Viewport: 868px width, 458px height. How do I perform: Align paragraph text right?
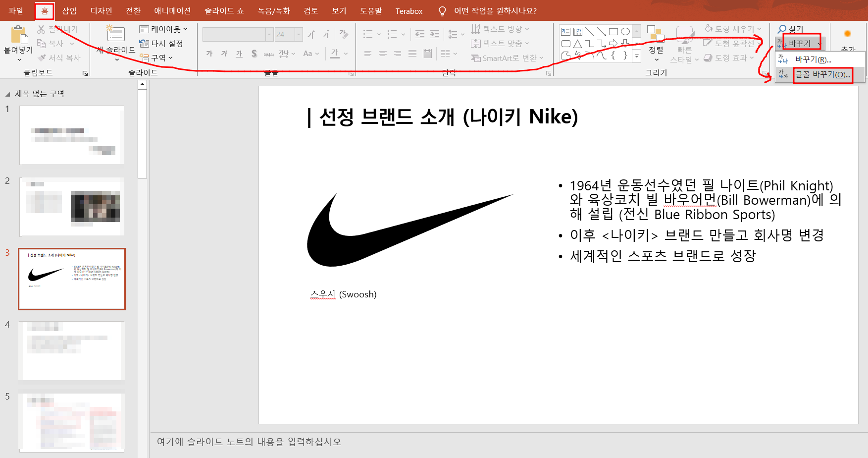pyautogui.click(x=398, y=54)
